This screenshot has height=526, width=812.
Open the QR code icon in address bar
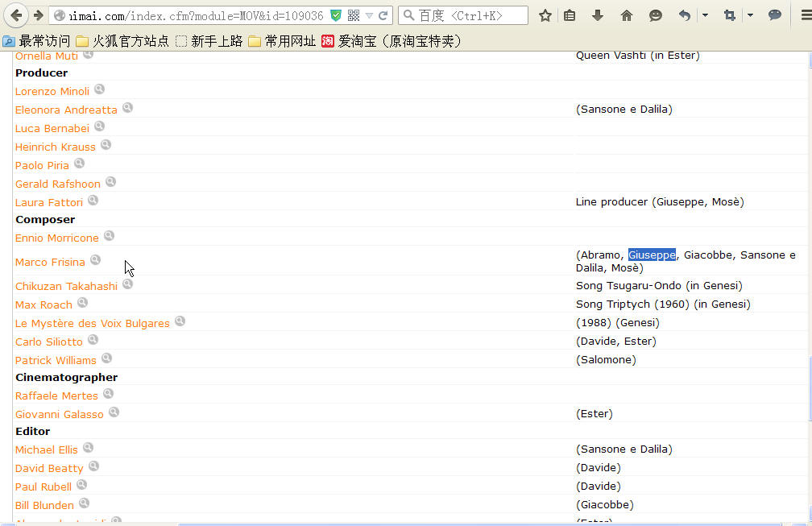pyautogui.click(x=354, y=15)
